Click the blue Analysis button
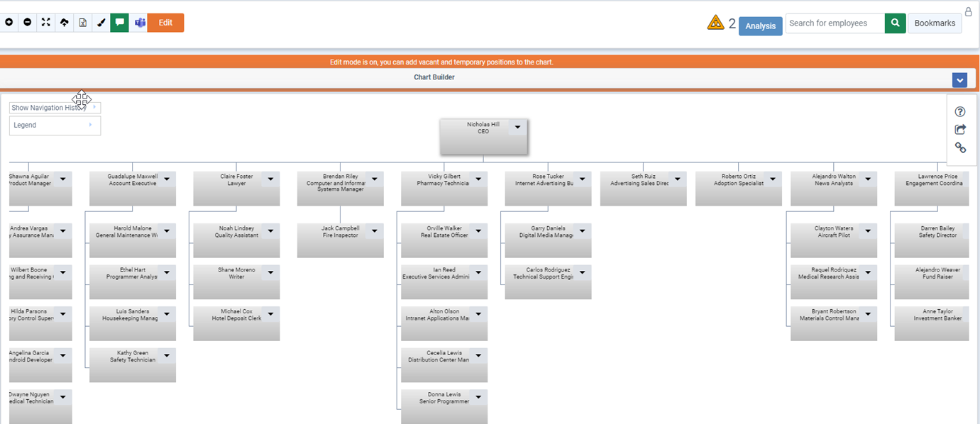Image resolution: width=980 pixels, height=424 pixels. click(x=760, y=26)
